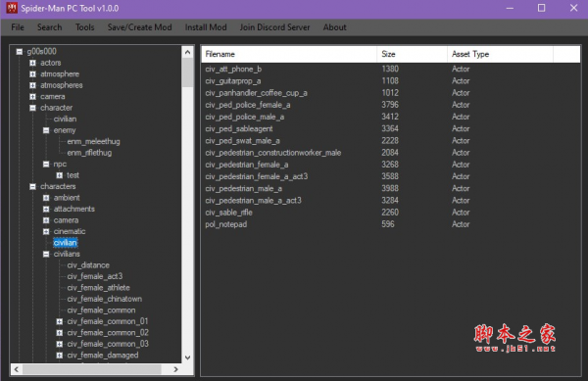Select the enm_meleethug tree item
588x381 pixels.
click(93, 142)
